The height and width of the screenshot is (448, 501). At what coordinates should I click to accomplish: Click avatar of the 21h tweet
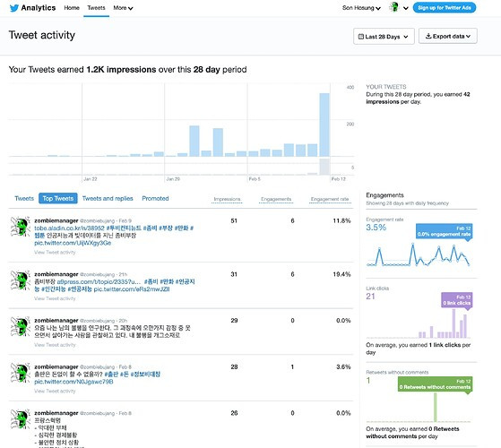point(20,280)
